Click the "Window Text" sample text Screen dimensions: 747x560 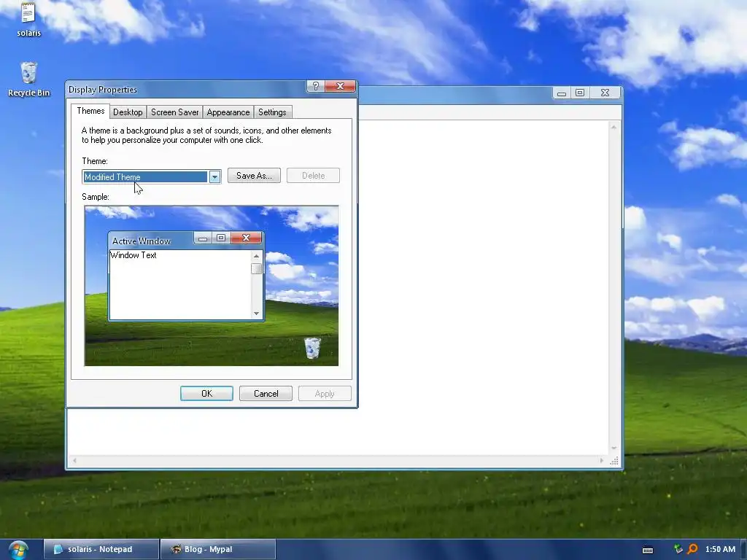click(133, 255)
